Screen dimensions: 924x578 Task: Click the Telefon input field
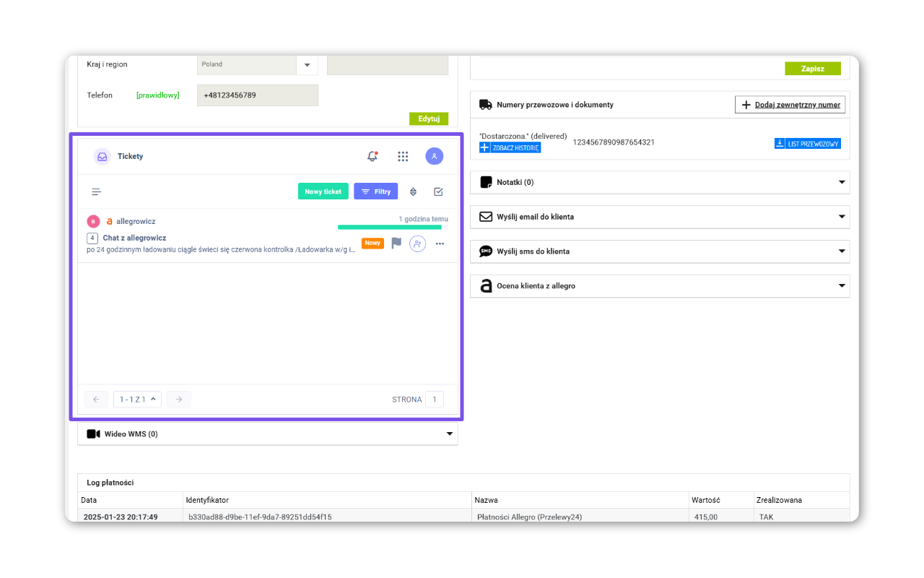[x=257, y=95]
